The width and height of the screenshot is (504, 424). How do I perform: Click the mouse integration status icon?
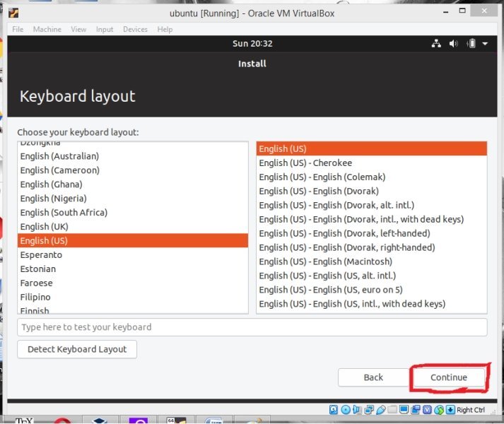(x=439, y=410)
